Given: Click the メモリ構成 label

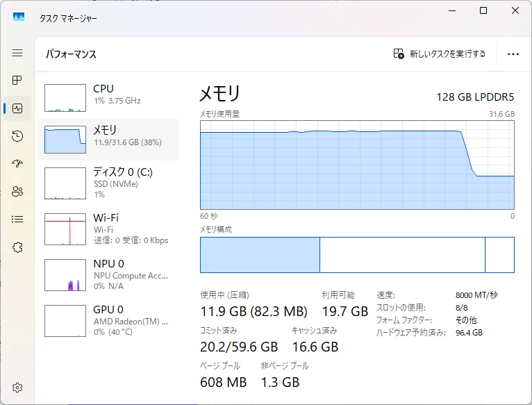Looking at the screenshot, I should (216, 229).
